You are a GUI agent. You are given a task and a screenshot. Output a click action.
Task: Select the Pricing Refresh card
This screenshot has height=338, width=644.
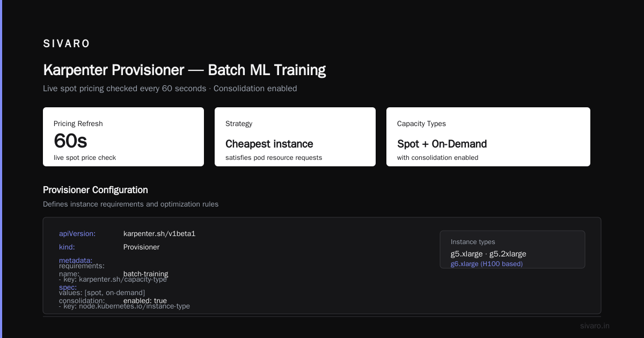(123, 137)
